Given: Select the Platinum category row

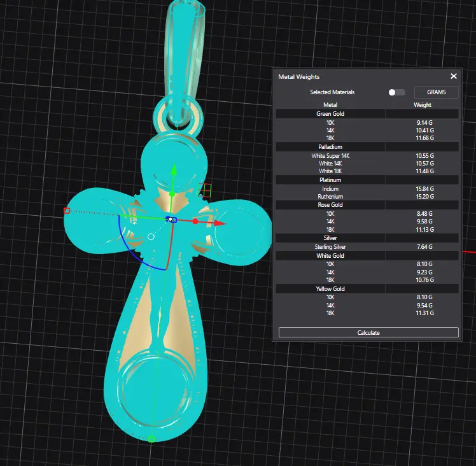Looking at the screenshot, I should pyautogui.click(x=367, y=180).
